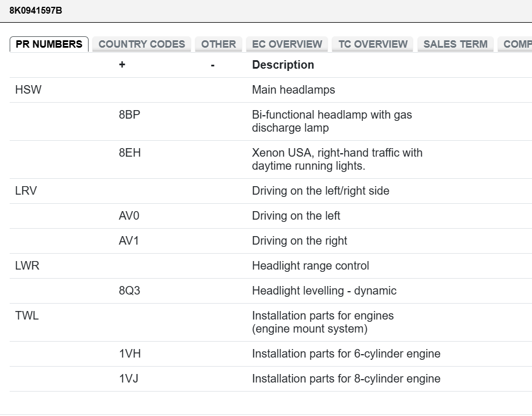The image size is (532, 416).
Task: Click the 8EH Xenon USA entry
Action: pos(129,153)
